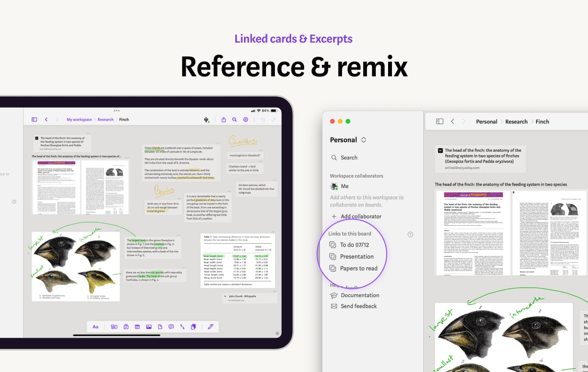Open the zoom magnifier in the iPad toolbar
The width and height of the screenshot is (588, 372).
[235, 119]
